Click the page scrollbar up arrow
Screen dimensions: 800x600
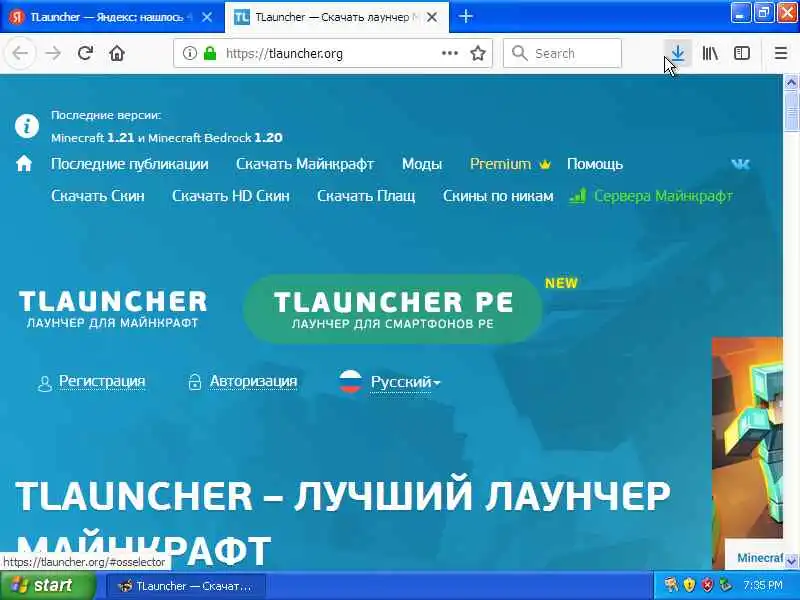791,83
